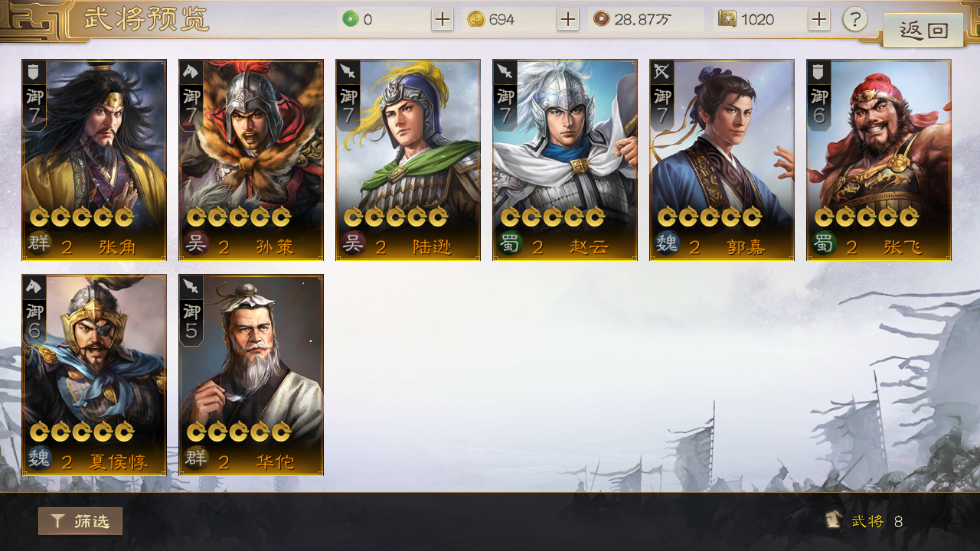The image size is (980, 551).
Task: Open the 夏侯惇 general card
Action: click(x=94, y=375)
